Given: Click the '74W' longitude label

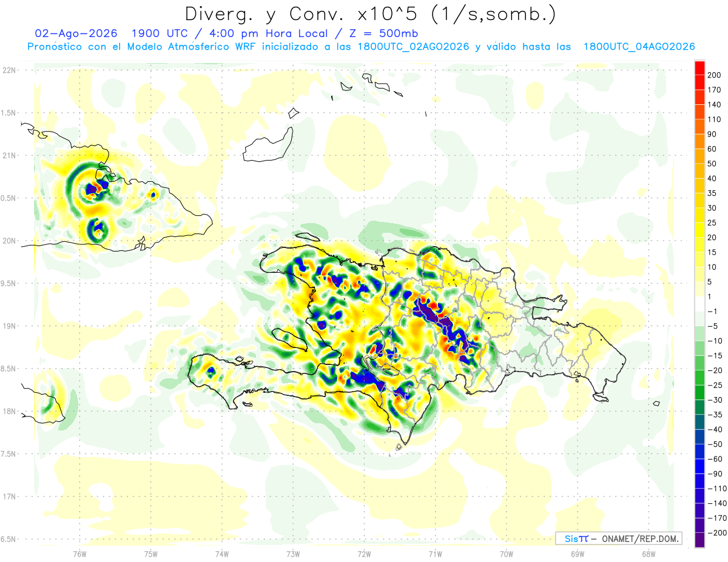Looking at the screenshot, I should tap(222, 554).
